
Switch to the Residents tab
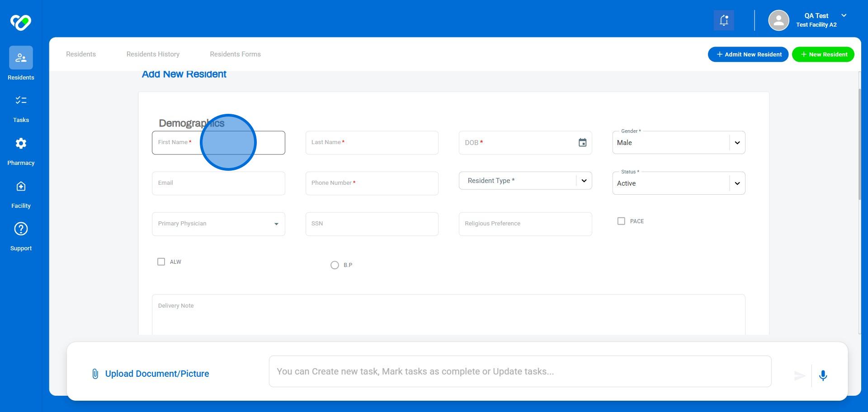point(81,54)
